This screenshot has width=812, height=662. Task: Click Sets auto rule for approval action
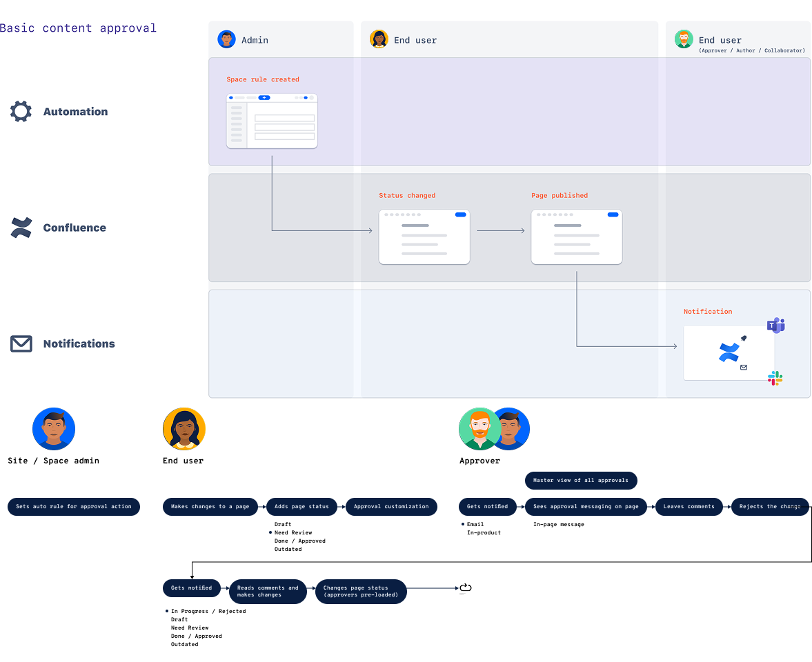tap(74, 507)
